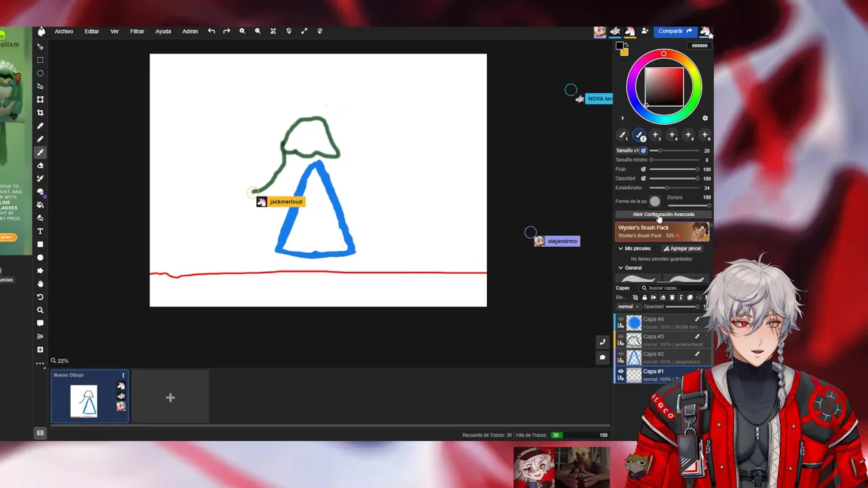The image size is (868, 488).
Task: Add a new drawing with plus tile
Action: pos(170,398)
